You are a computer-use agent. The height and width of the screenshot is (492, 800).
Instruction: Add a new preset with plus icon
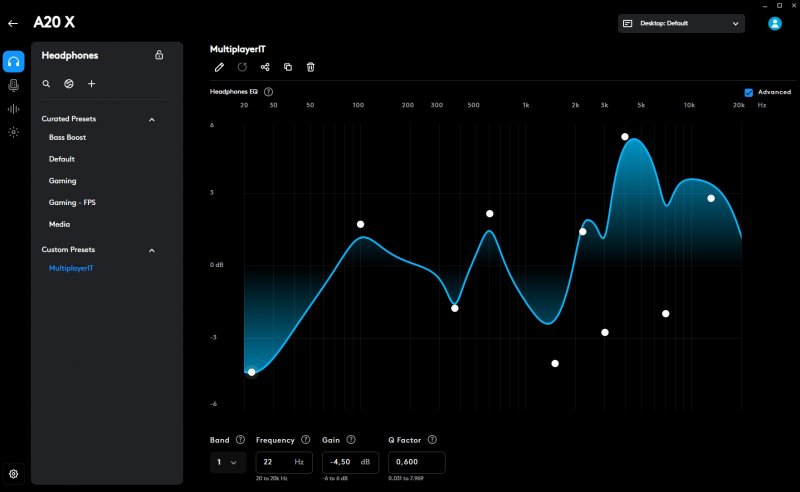[91, 84]
